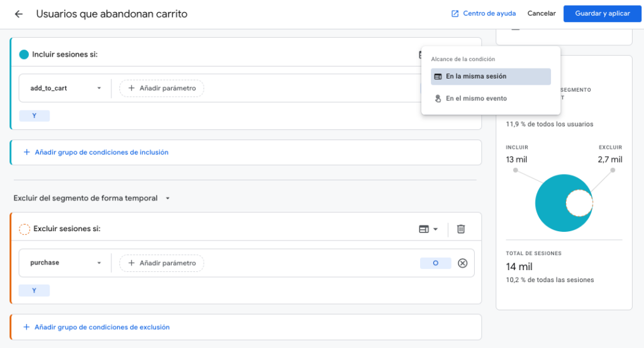Image resolution: width=644 pixels, height=348 pixels.
Task: Click the trash icon in exclude group
Action: pyautogui.click(x=460, y=229)
